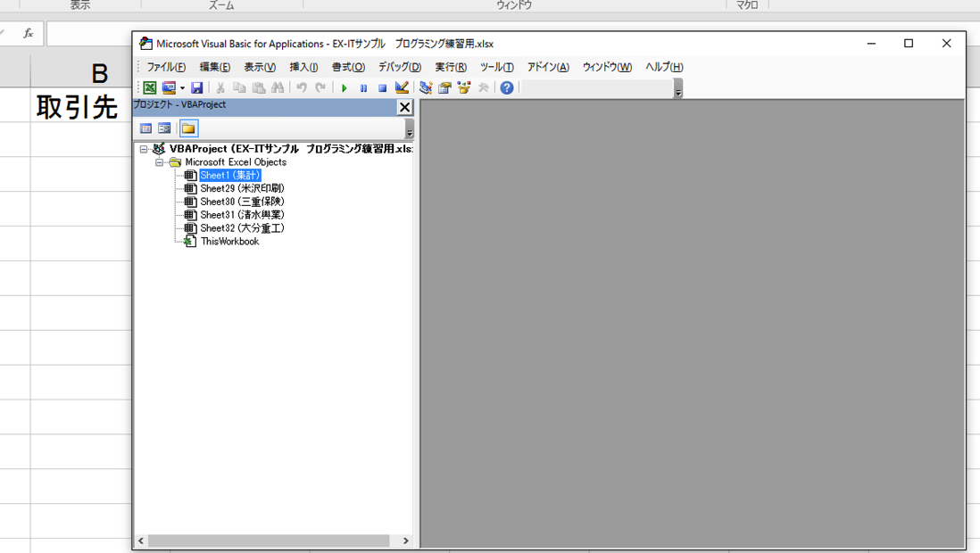Open project panel toolbar options arrow
Image resolution: width=980 pixels, height=553 pixels.
click(410, 129)
